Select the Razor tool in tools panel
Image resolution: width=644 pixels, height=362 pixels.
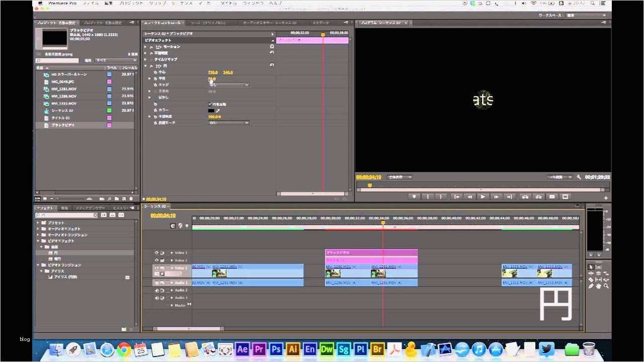(591, 280)
